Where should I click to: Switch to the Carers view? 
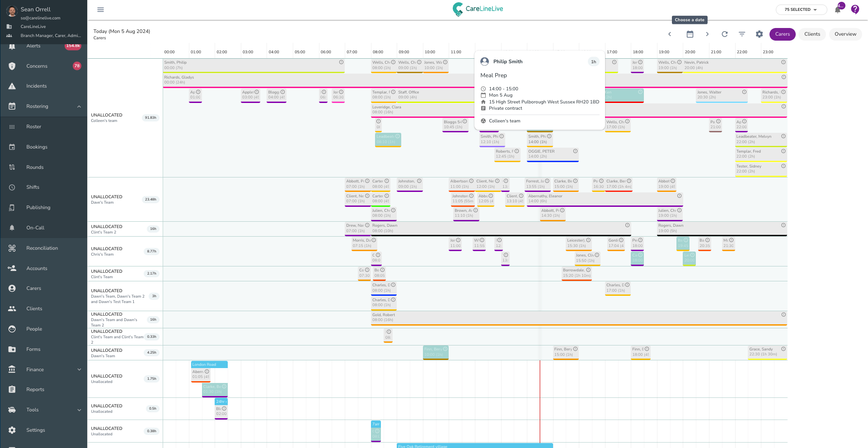(x=782, y=34)
